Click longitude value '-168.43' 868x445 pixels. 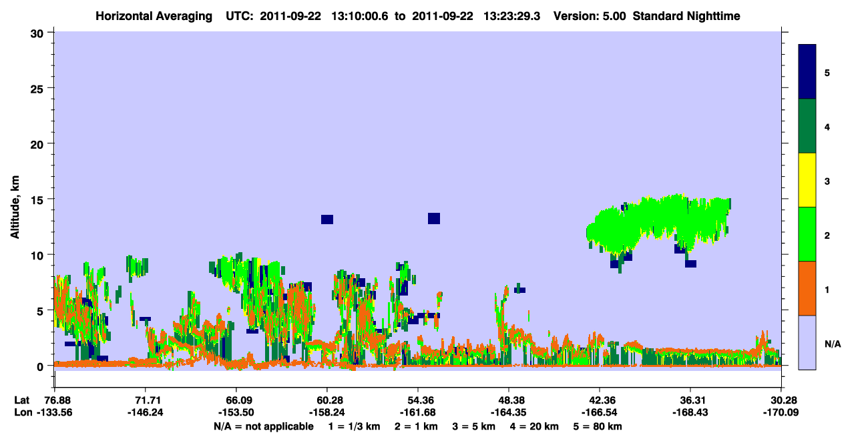tap(690, 412)
